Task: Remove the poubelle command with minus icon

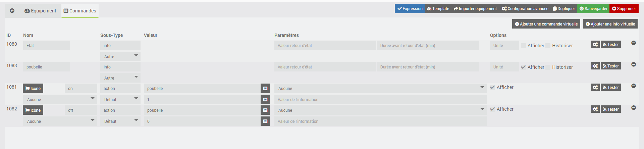Action: (x=634, y=64)
